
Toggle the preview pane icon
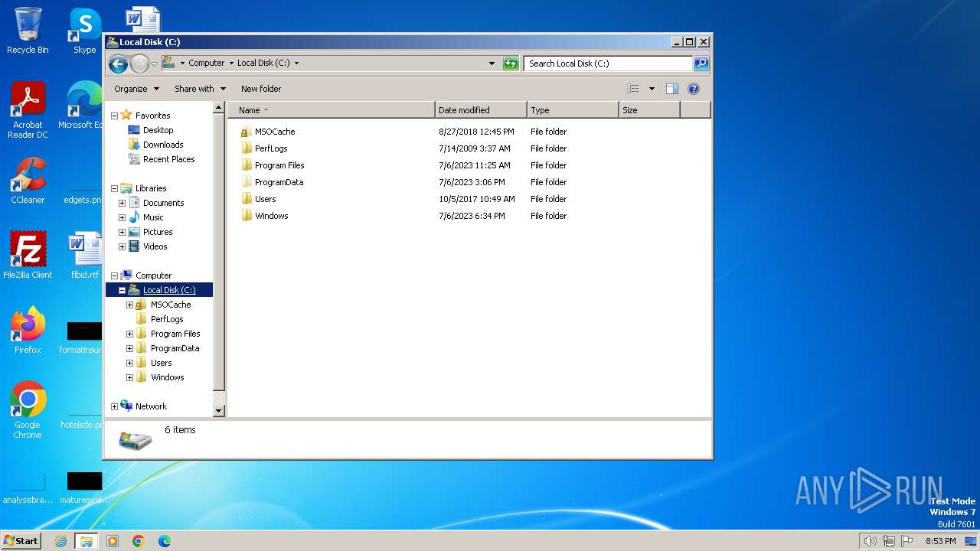click(672, 89)
